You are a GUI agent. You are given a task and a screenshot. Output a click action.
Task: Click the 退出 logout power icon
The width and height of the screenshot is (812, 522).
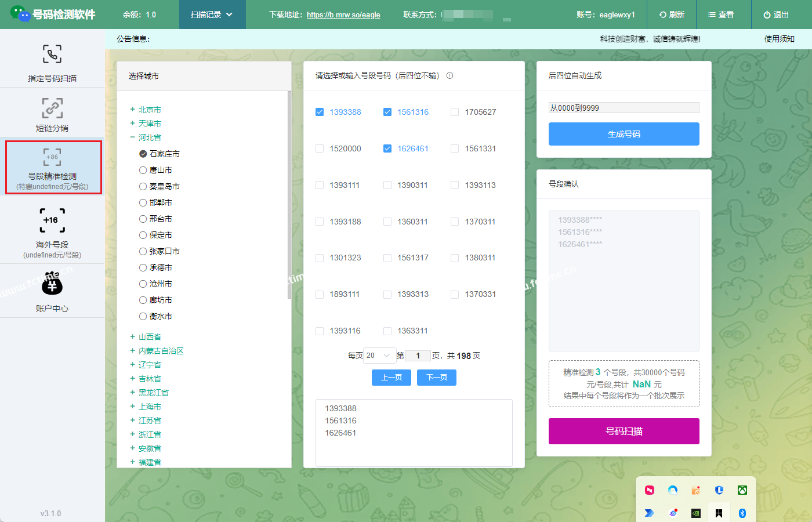tap(767, 14)
